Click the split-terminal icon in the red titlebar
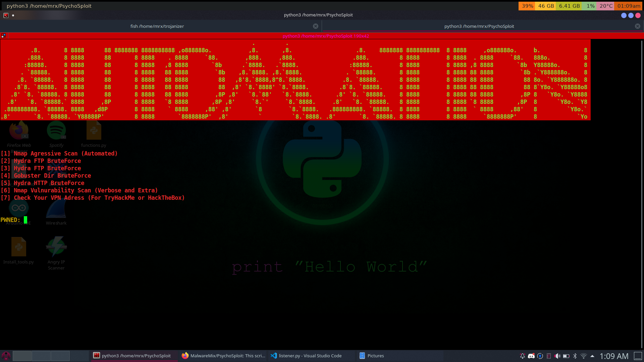The image size is (644, 362). pyautogui.click(x=4, y=36)
